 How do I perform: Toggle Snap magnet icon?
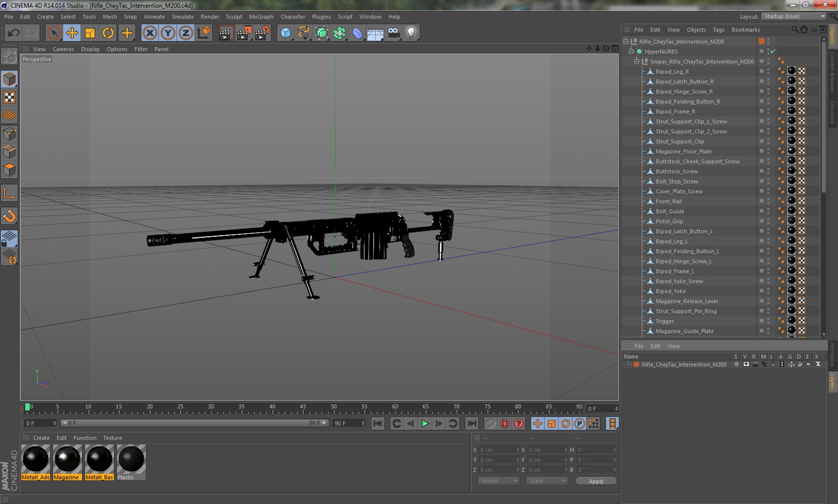coord(9,216)
